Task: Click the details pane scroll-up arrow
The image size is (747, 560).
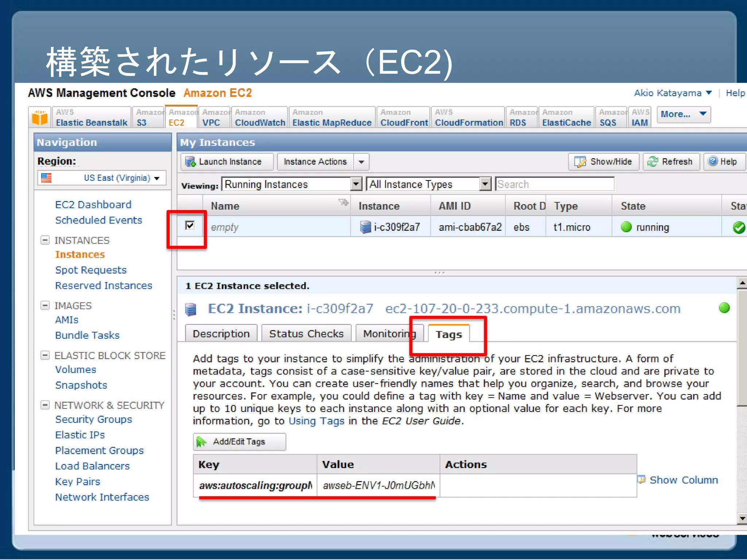Action: tap(742, 283)
